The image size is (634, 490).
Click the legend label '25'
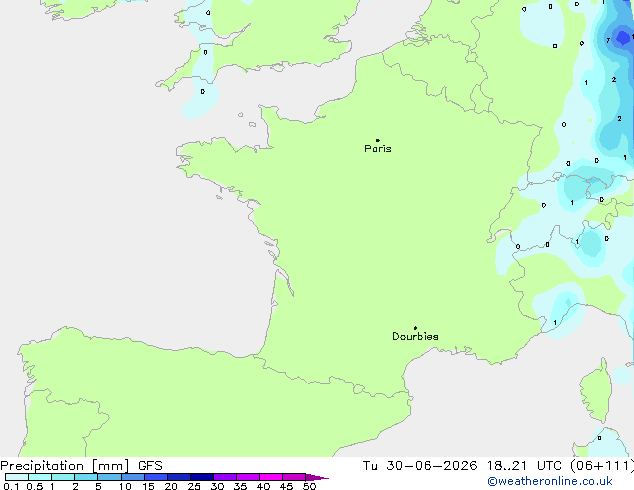(x=194, y=486)
